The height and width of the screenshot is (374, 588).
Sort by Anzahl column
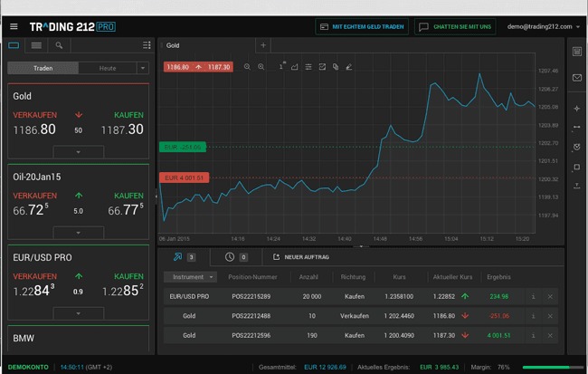308,277
